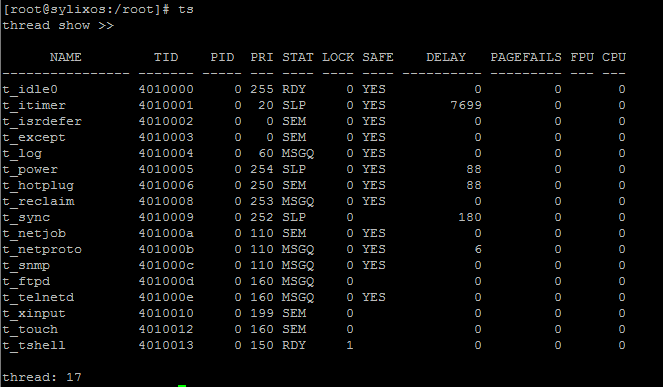The image size is (663, 387).
Task: Click priority 254 of t_power
Action: point(262,170)
